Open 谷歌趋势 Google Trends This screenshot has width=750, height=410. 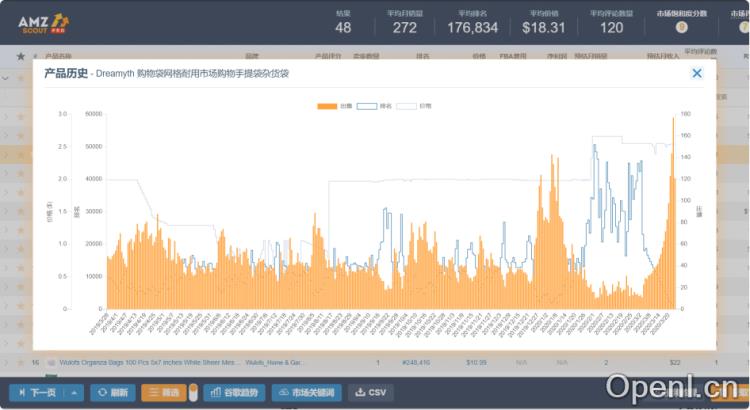(234, 392)
